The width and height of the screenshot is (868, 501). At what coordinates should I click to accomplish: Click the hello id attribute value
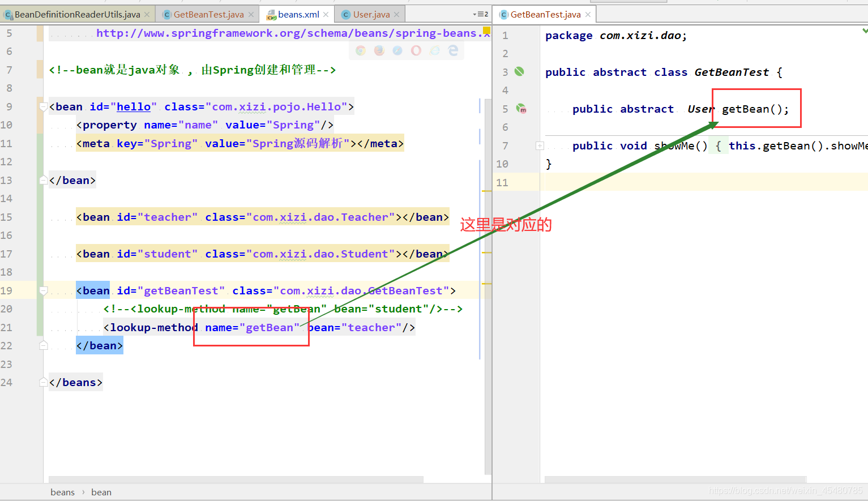pos(134,106)
